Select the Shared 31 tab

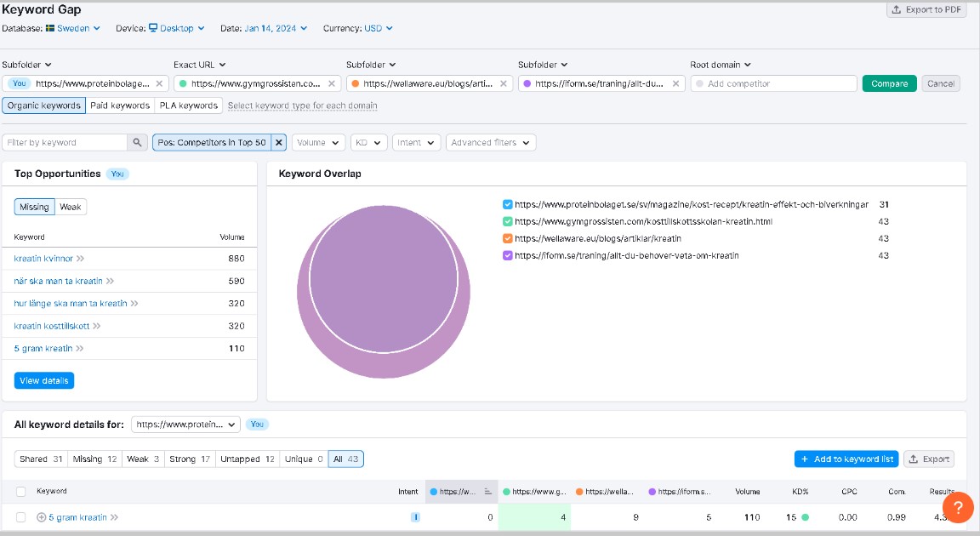[x=41, y=459]
